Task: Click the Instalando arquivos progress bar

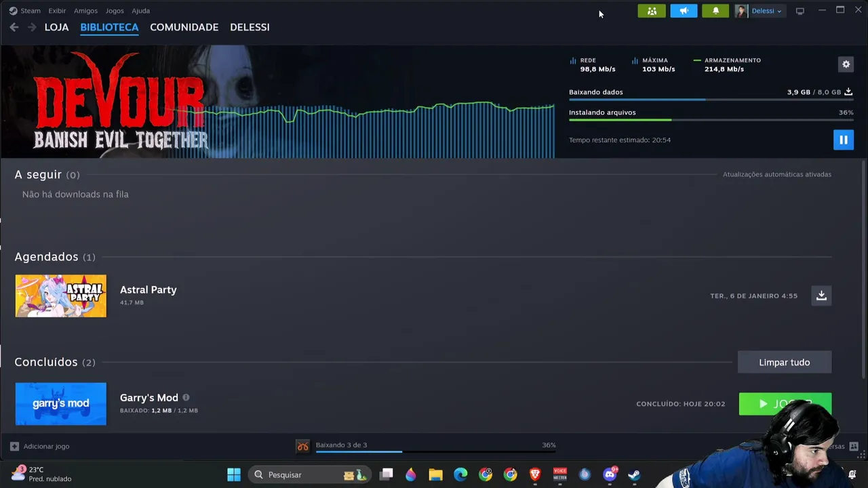Action: click(711, 120)
